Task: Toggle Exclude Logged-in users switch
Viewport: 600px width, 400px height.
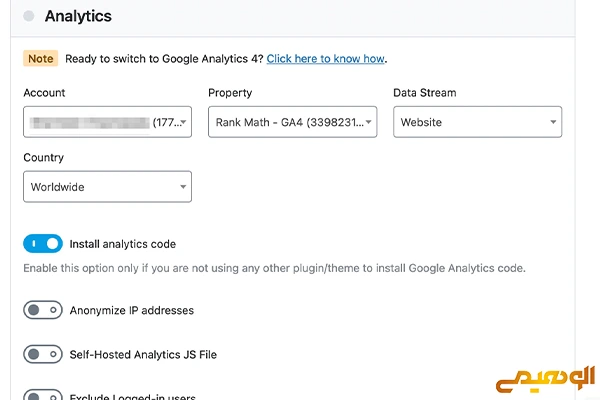Action: click(43, 395)
